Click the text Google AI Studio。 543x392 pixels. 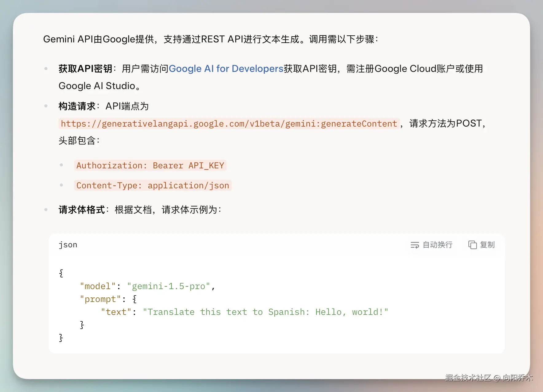click(x=100, y=86)
